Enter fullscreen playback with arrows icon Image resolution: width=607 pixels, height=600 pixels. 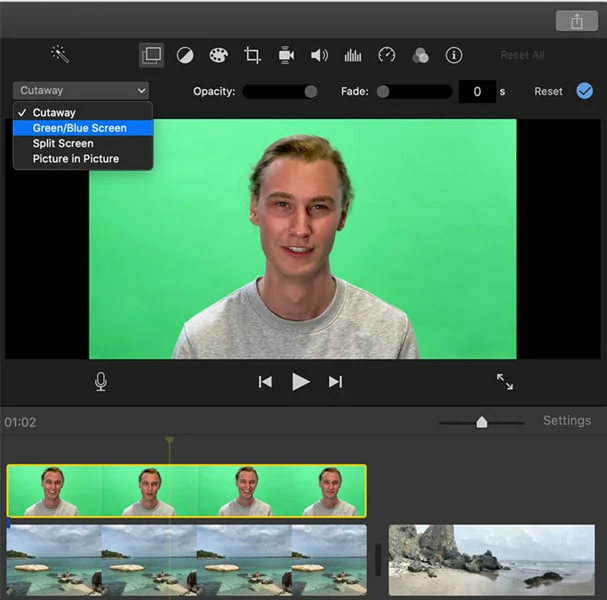(505, 382)
